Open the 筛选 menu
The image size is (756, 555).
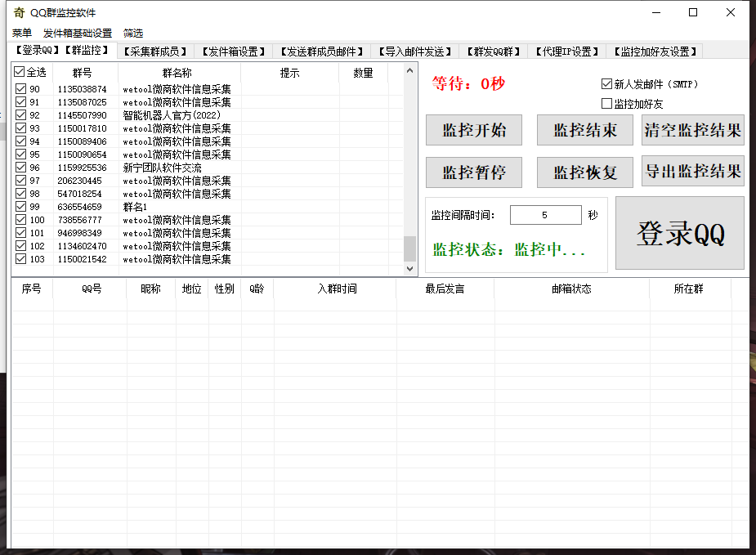[133, 33]
